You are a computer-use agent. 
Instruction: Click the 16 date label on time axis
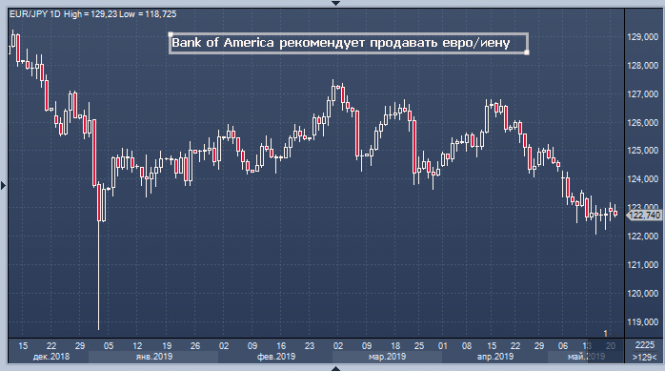pos(281,346)
